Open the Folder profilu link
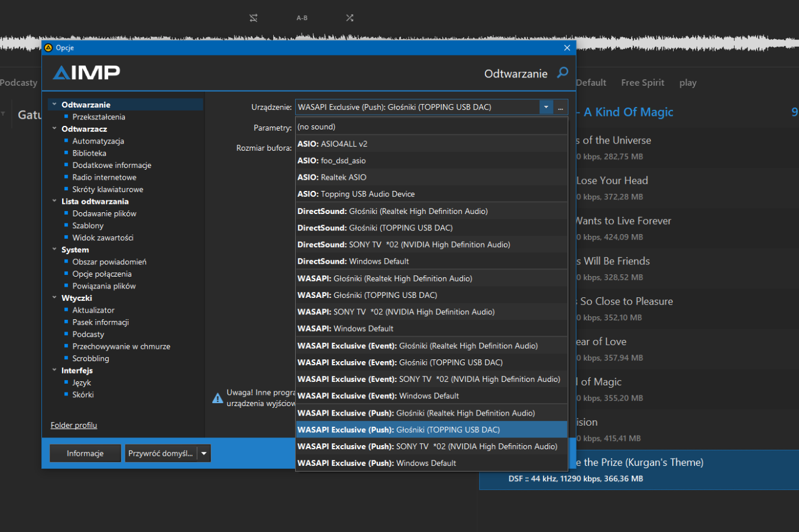 pyautogui.click(x=74, y=425)
